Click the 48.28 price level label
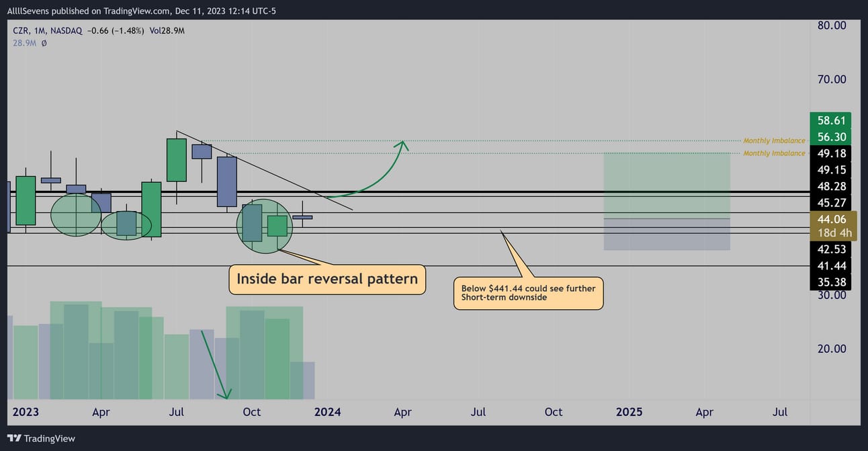 pos(831,186)
